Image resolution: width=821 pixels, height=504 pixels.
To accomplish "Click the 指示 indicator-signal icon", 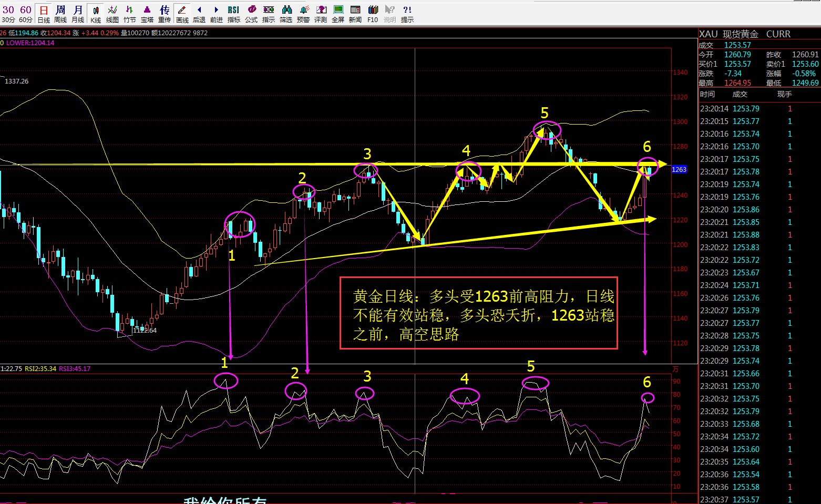I will click(x=269, y=14).
